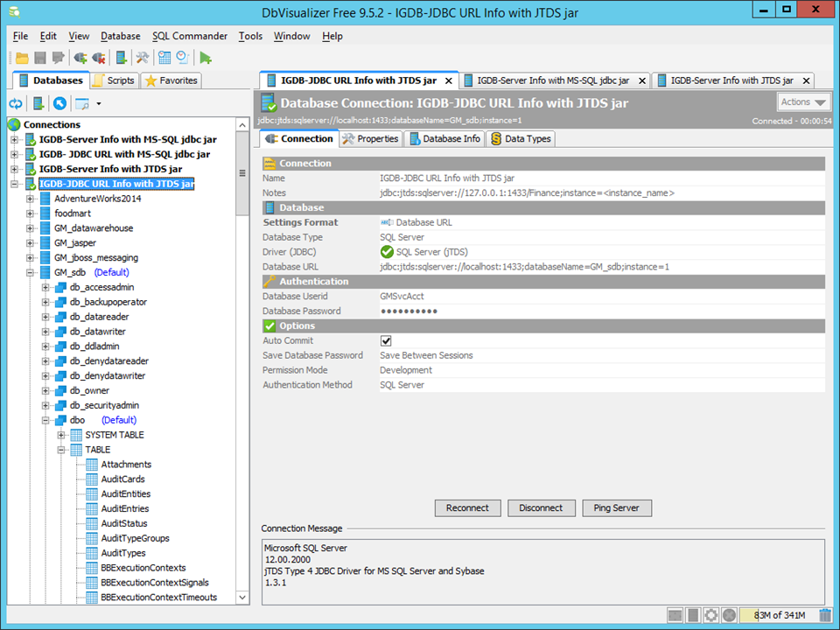Toggle the Auto Commit checkbox
Screen dimensions: 840x630
pos(386,340)
